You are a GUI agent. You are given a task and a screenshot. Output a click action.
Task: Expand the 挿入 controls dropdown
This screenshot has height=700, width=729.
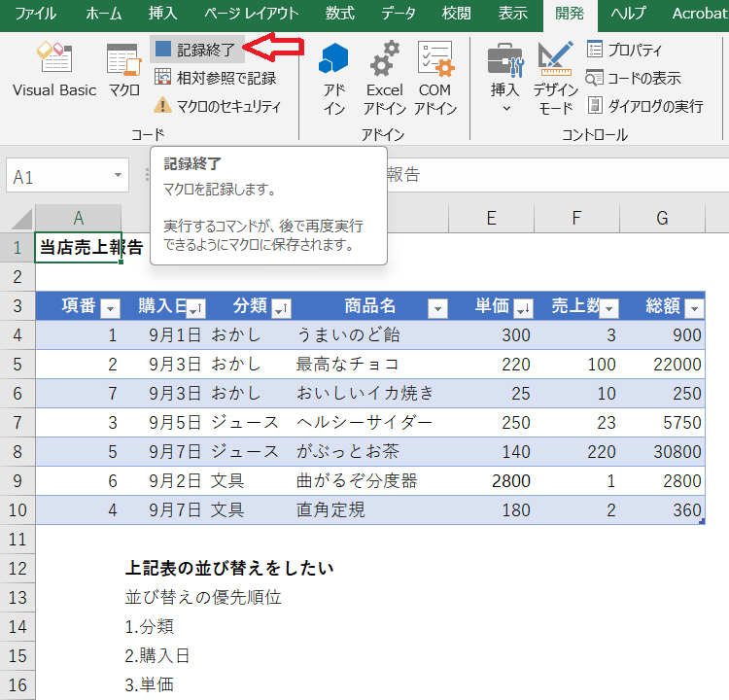[x=505, y=107]
